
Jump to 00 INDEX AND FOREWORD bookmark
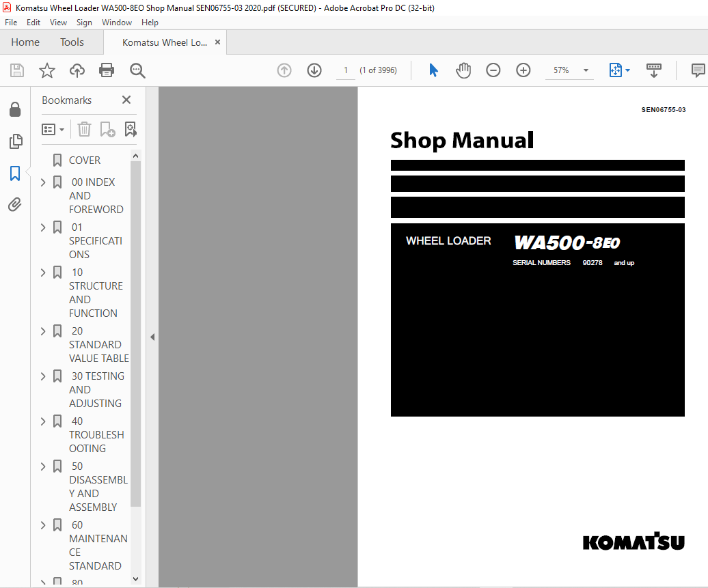point(96,196)
